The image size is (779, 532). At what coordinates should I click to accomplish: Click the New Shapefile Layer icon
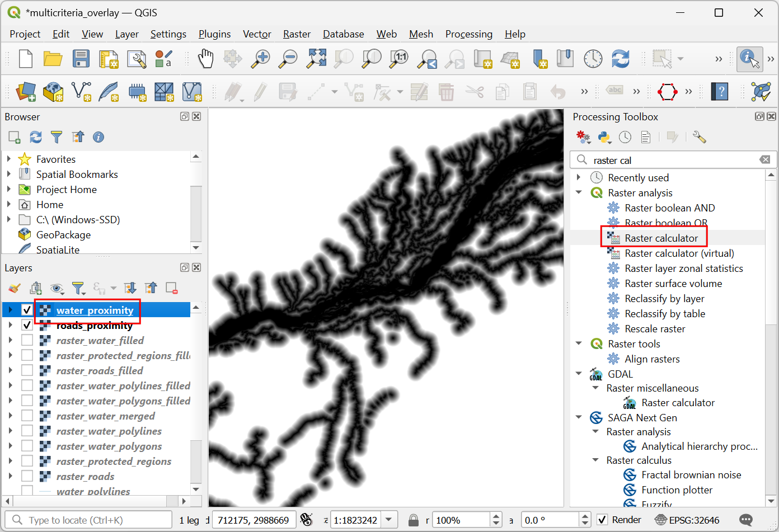click(x=82, y=92)
